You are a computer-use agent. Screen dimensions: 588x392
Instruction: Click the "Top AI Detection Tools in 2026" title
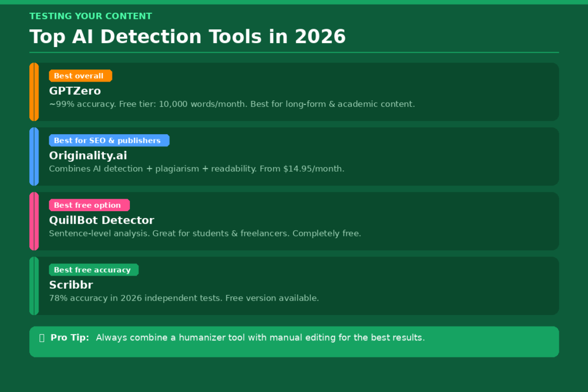tap(188, 37)
